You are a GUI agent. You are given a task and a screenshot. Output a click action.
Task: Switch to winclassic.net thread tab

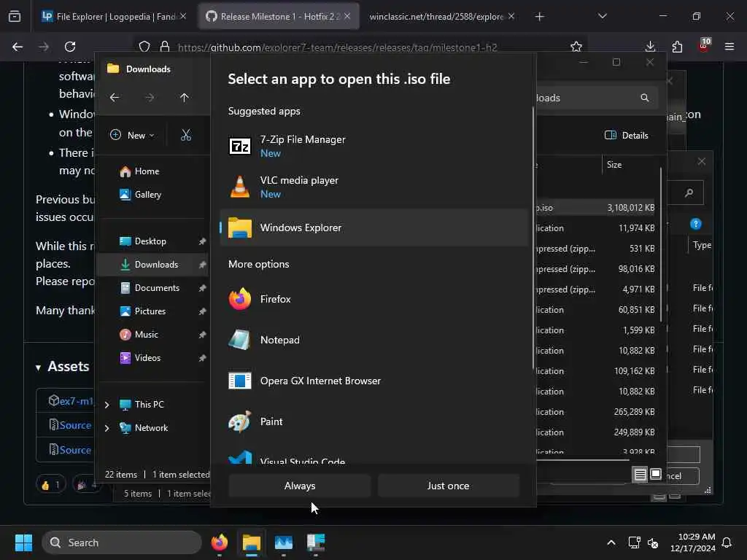pyautogui.click(x=442, y=17)
